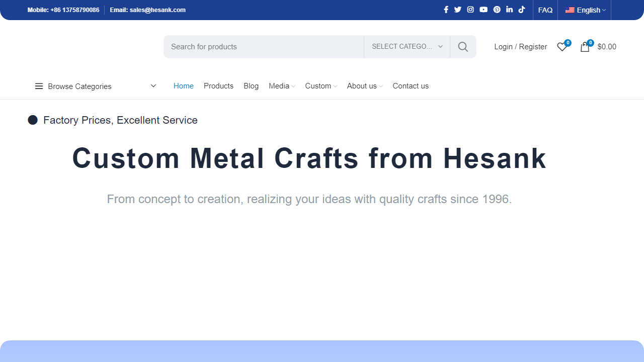
Task: Open the Select Category dropdown
Action: (x=407, y=47)
